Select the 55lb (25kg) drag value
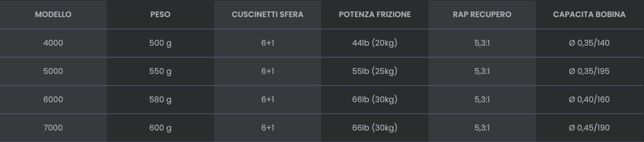The height and width of the screenshot is (142, 644). coord(375,71)
